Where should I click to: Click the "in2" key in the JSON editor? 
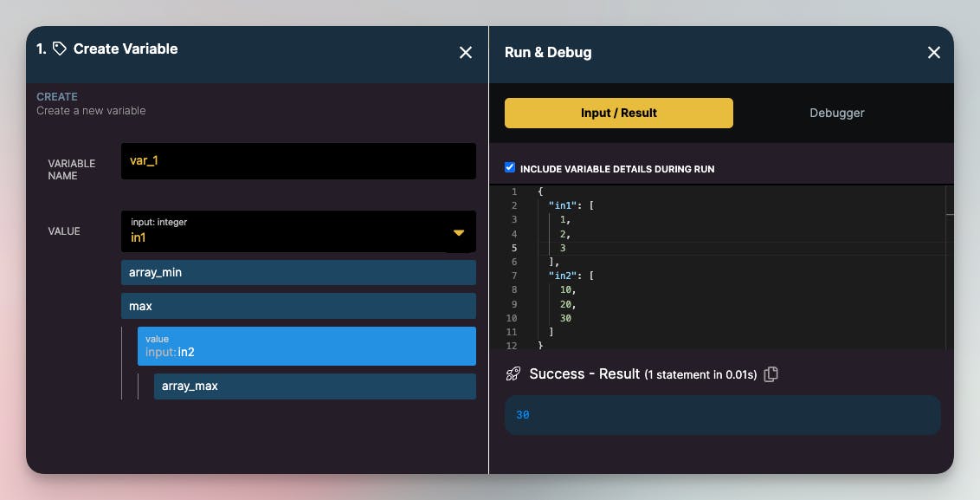tap(563, 276)
